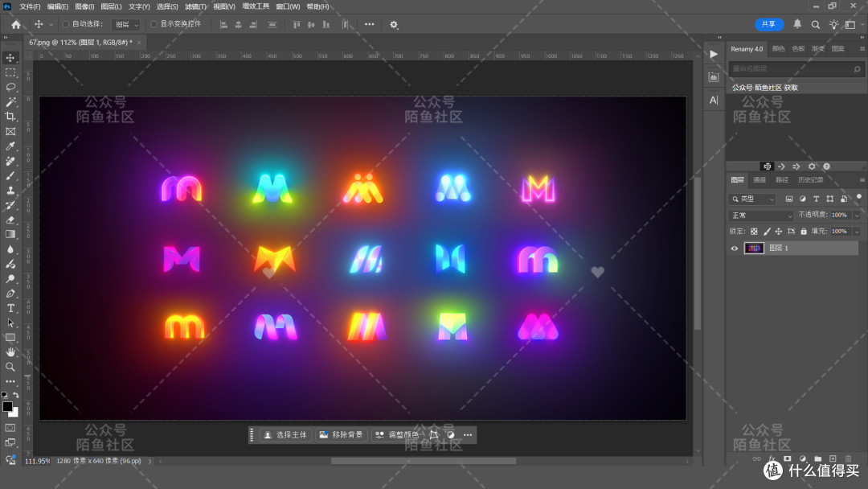Screen dimensions: 868x489
Task: Select the Gradient tool
Action: (x=10, y=234)
